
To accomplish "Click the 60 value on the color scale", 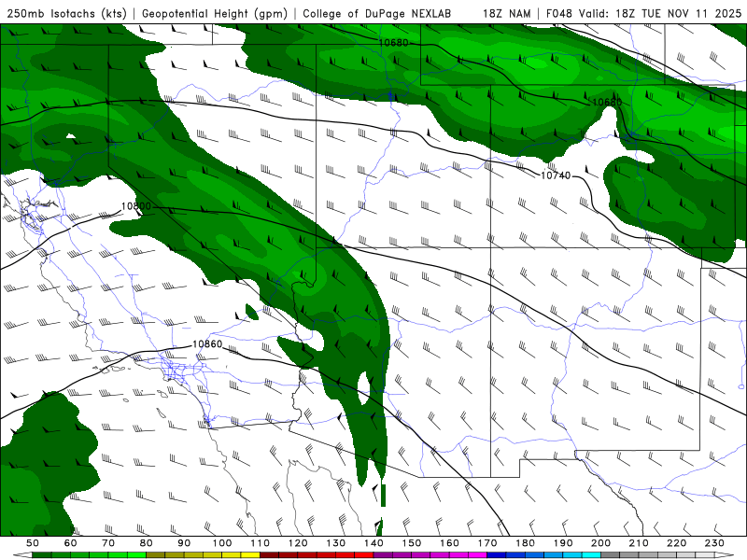I will click(x=71, y=543).
